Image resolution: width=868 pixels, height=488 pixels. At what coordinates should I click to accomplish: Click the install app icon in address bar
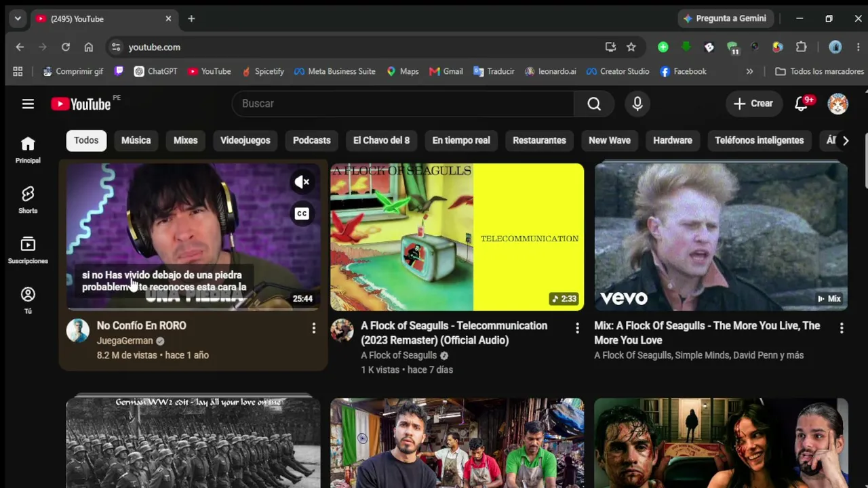coord(610,47)
